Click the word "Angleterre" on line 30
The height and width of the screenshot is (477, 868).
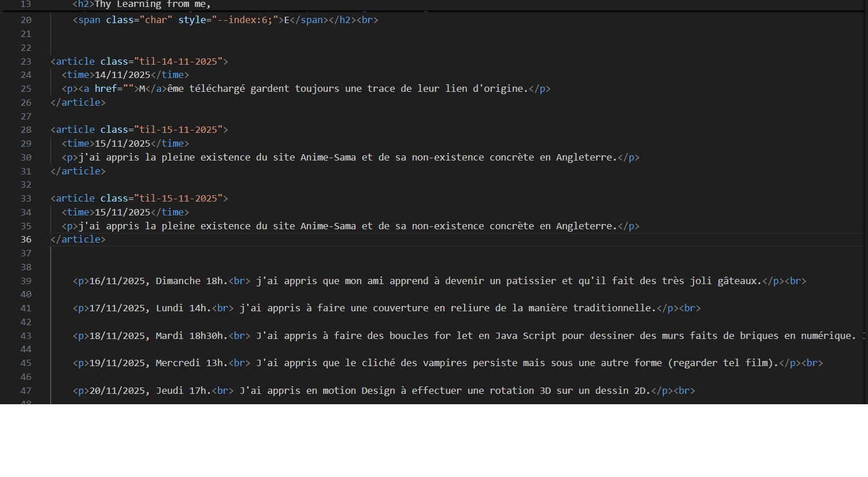(x=584, y=158)
